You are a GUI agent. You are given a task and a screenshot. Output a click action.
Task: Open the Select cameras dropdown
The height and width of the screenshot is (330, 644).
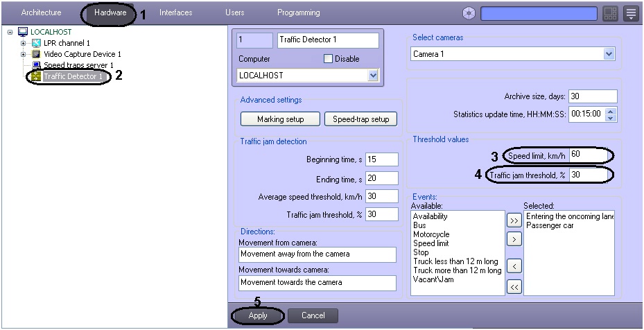512,54
